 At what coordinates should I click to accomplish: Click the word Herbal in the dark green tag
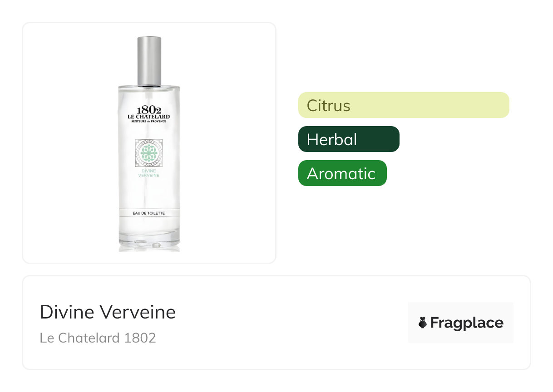click(x=332, y=140)
